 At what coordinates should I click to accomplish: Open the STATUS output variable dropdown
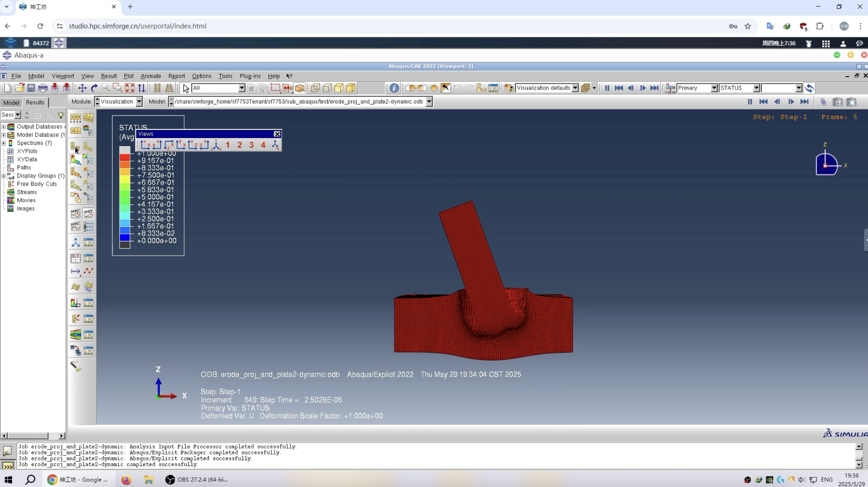tap(757, 88)
